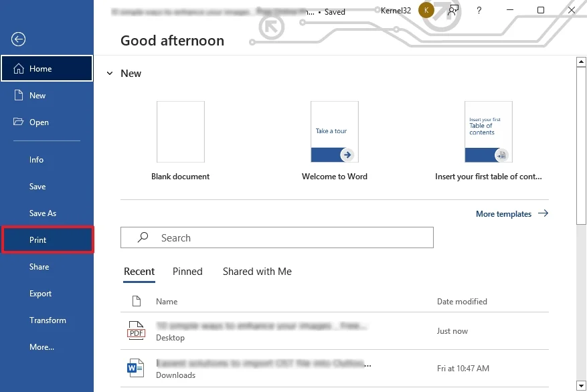Open the Print page
Image resolution: width=587 pixels, height=392 pixels.
(48, 239)
